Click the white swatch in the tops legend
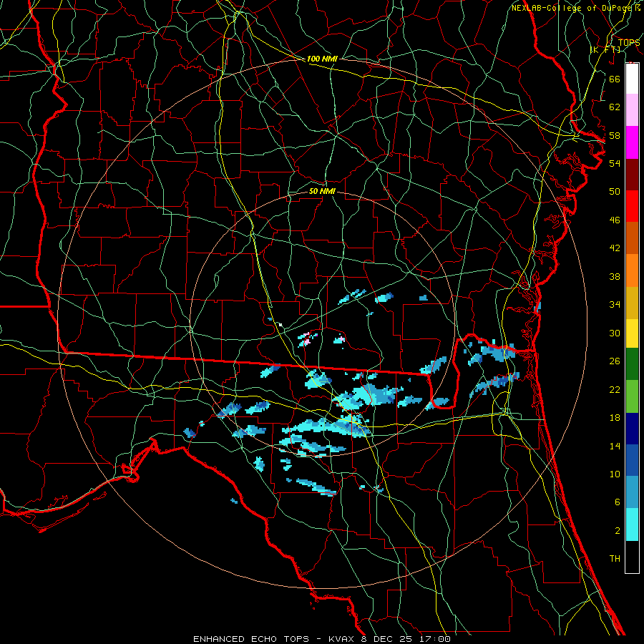The width and height of the screenshot is (644, 644). (632, 79)
